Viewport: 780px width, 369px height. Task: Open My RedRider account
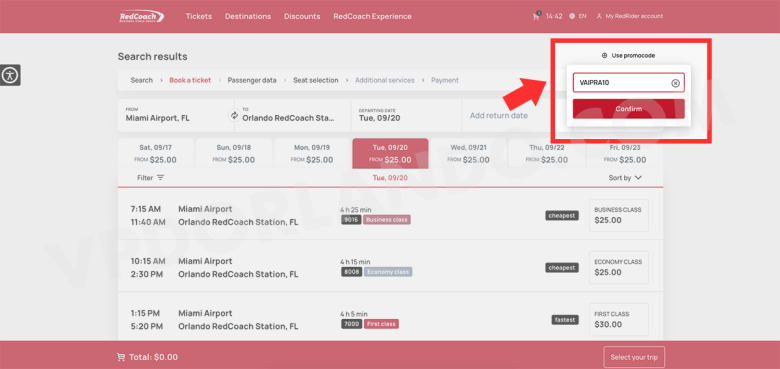pos(630,16)
